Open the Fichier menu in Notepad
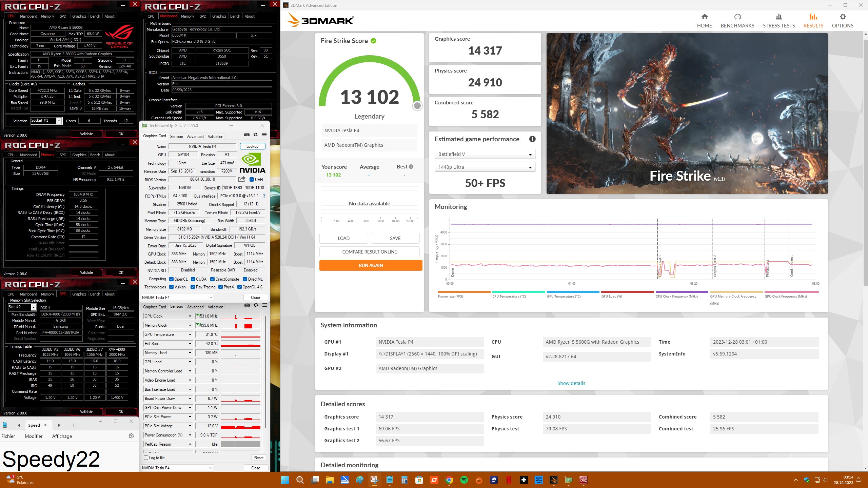 pos(8,436)
